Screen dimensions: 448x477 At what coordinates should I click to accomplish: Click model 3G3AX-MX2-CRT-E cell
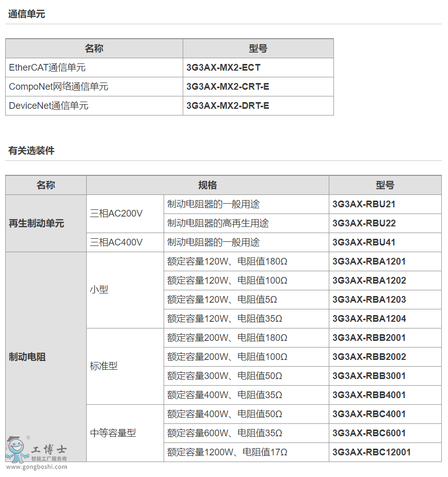point(228,87)
